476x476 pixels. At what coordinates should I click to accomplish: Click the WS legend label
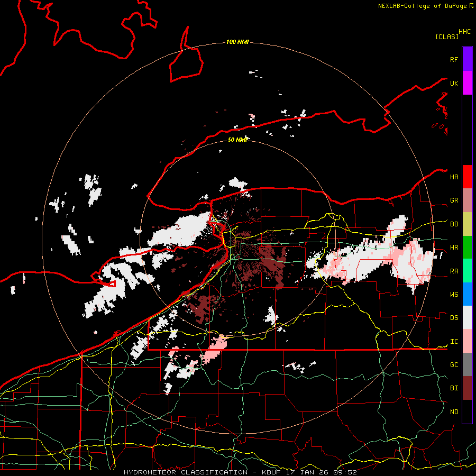pyautogui.click(x=454, y=295)
